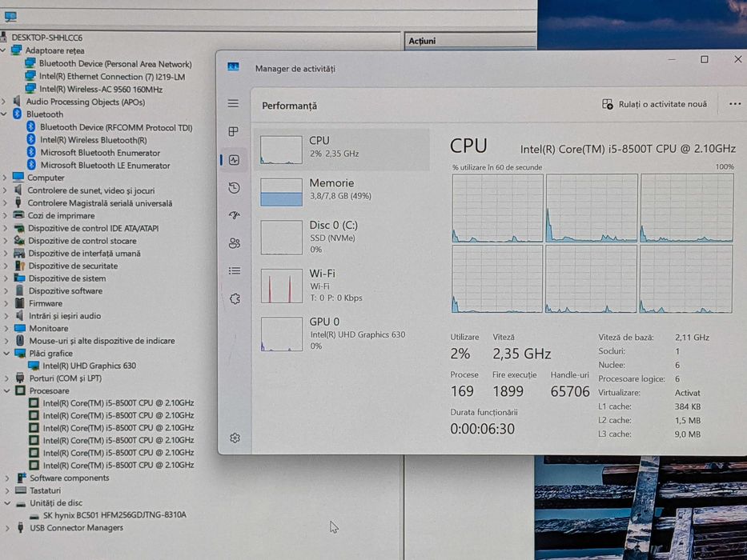Image resolution: width=747 pixels, height=560 pixels.
Task: Select Dispozitive de sistem category
Action: click(x=67, y=278)
